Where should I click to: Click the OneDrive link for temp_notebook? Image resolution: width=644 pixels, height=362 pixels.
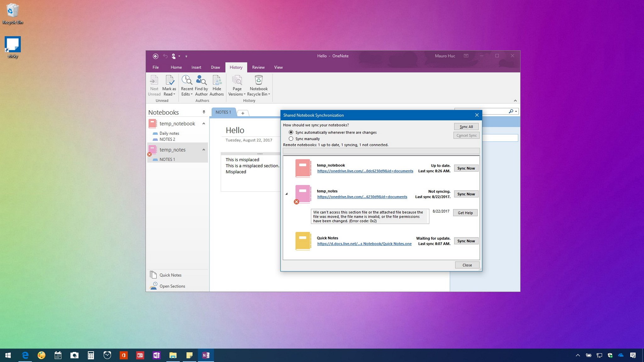tap(365, 171)
